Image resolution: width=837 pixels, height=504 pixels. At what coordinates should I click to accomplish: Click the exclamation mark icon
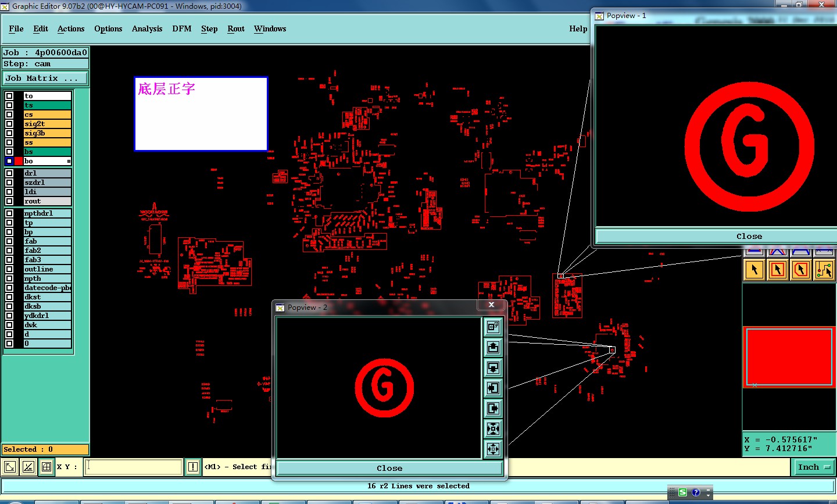click(x=193, y=467)
